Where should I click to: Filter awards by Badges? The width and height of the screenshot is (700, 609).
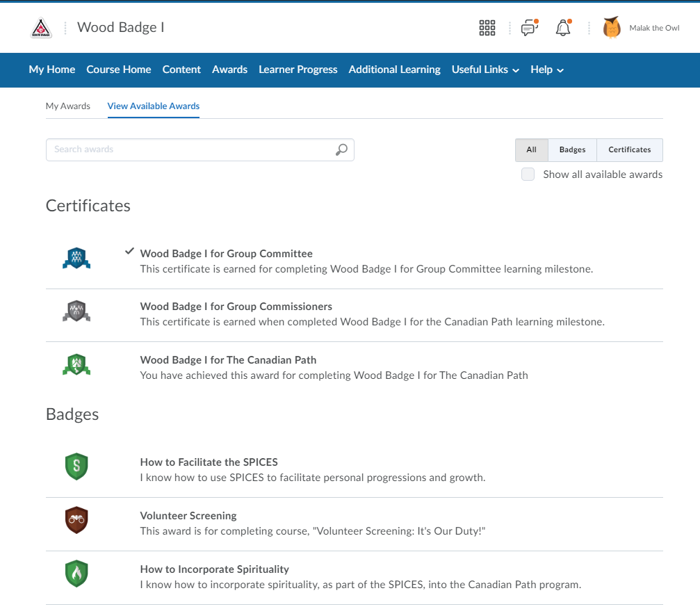click(572, 150)
